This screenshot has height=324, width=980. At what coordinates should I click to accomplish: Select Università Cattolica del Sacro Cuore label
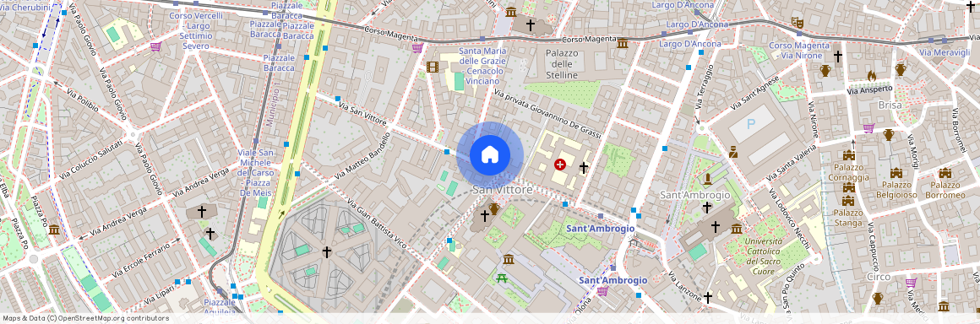[763, 256]
